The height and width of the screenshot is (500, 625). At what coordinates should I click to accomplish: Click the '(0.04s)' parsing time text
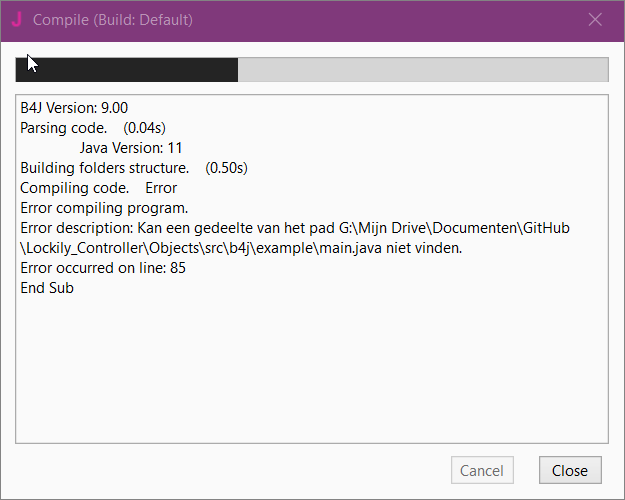144,128
